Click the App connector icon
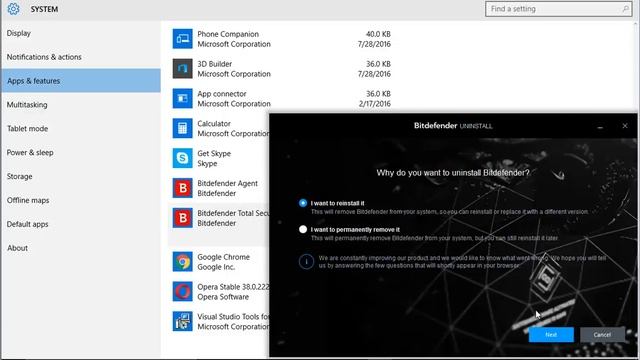The width and height of the screenshot is (640, 360). click(182, 98)
